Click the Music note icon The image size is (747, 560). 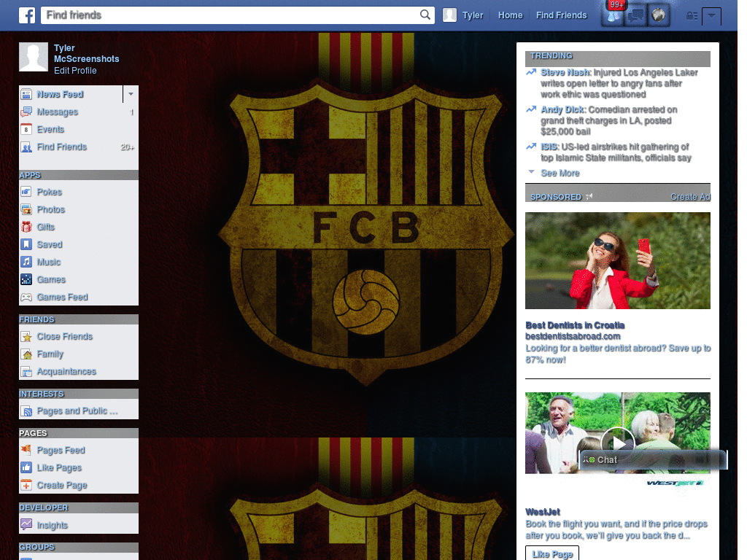point(26,262)
